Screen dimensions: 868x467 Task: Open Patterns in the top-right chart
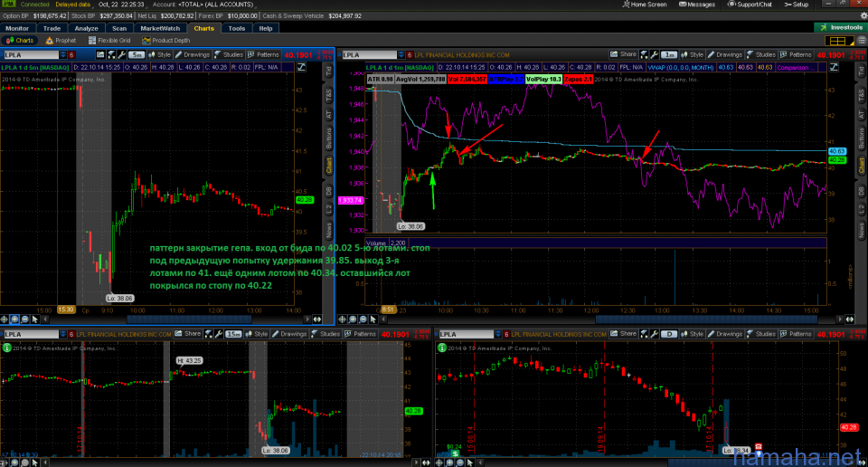pyautogui.click(x=798, y=55)
